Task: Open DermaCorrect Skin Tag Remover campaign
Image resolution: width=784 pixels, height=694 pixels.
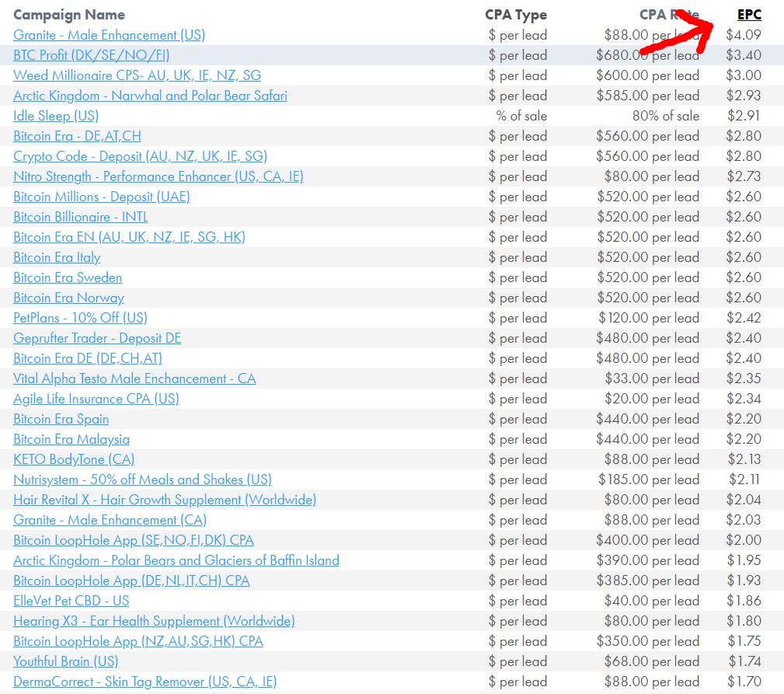Action: 145,682
